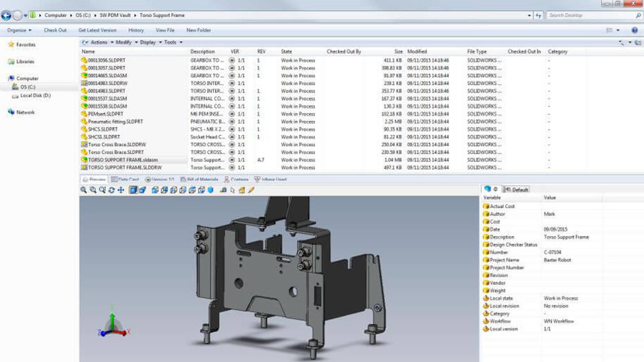This screenshot has width=644, height=362.
Task: Select the Zoom to Fit tool in preview toolbar
Action: point(84,190)
